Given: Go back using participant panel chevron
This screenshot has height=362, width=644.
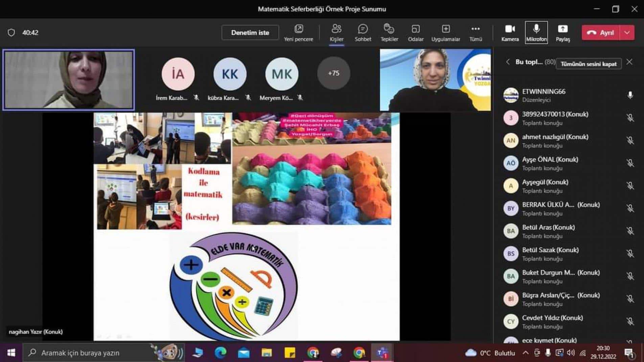Looking at the screenshot, I should click(508, 62).
